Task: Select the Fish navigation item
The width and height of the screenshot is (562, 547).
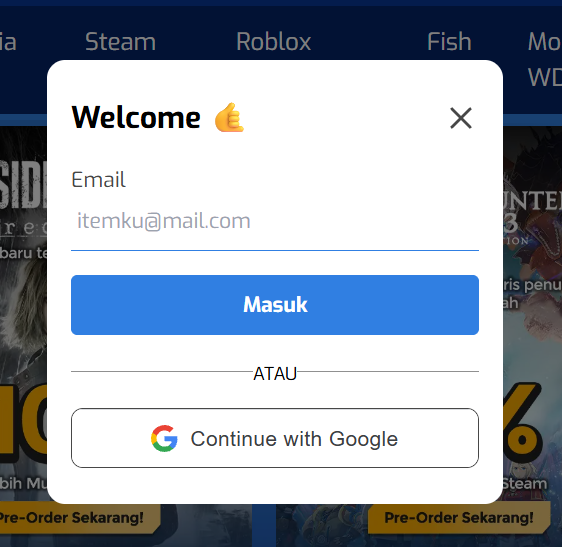Action: [x=449, y=42]
